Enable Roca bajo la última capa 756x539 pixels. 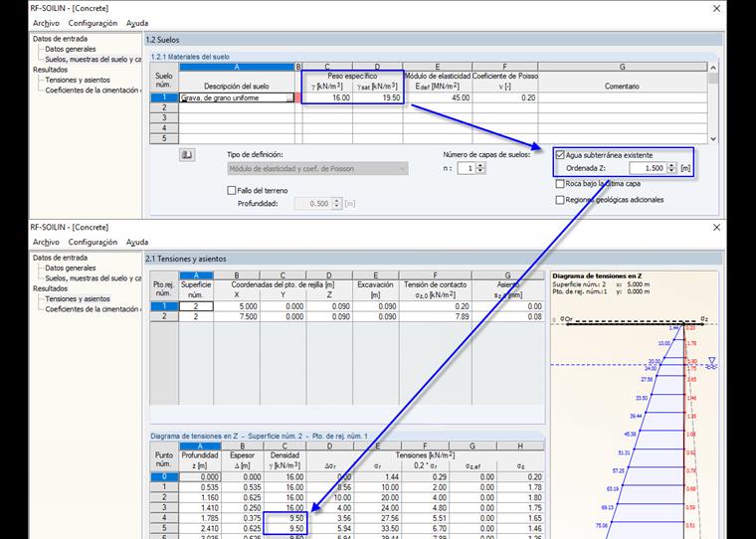[x=560, y=184]
